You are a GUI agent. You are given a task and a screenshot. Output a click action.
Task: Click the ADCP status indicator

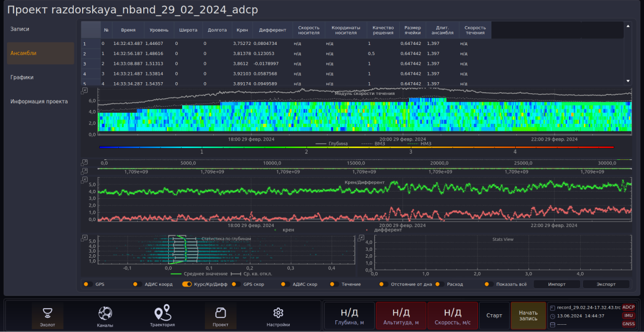click(628, 307)
